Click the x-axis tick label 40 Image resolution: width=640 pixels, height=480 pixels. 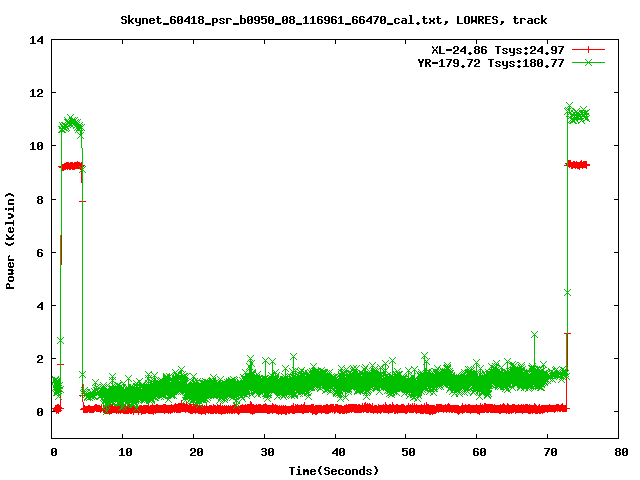click(x=338, y=452)
